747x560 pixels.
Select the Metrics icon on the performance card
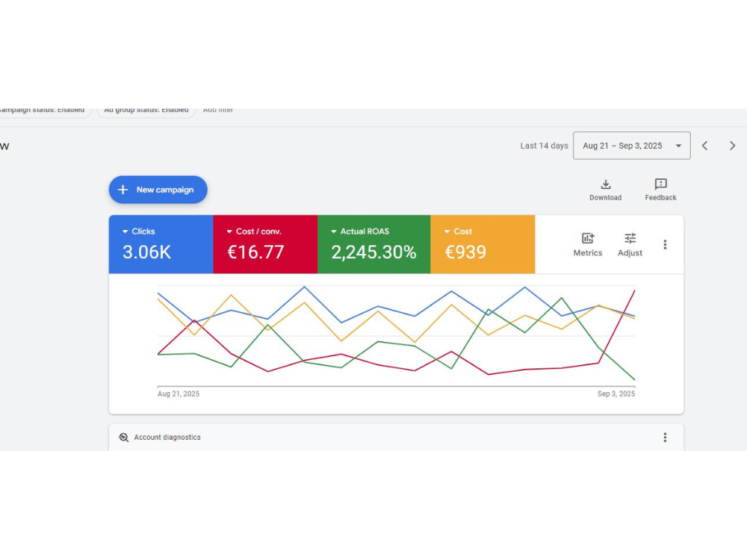click(x=587, y=240)
